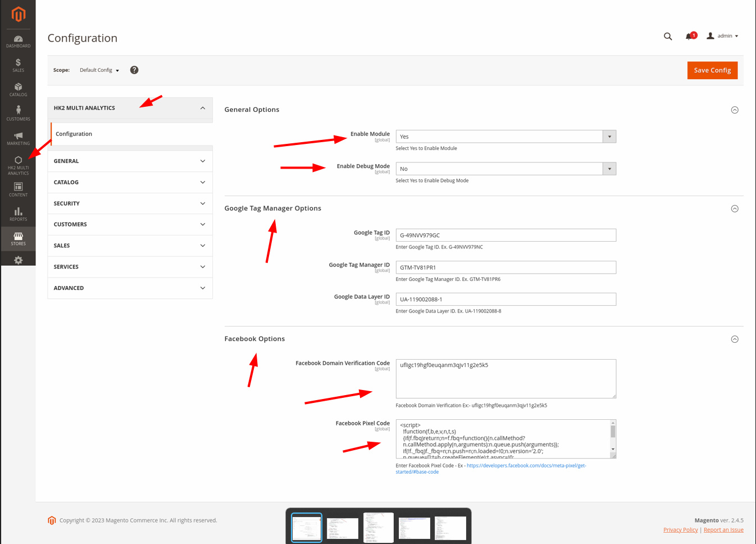This screenshot has height=544, width=756.
Task: Collapse the HK2 Multi Analytics section
Action: (130, 108)
